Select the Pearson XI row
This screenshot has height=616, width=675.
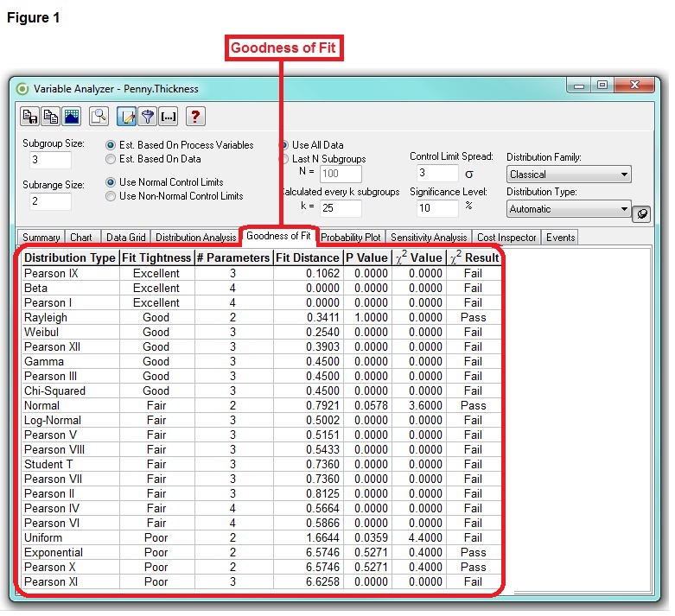[x=262, y=582]
